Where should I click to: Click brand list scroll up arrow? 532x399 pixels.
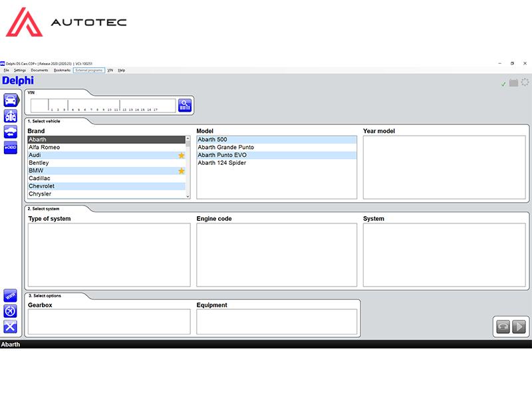pyautogui.click(x=188, y=138)
